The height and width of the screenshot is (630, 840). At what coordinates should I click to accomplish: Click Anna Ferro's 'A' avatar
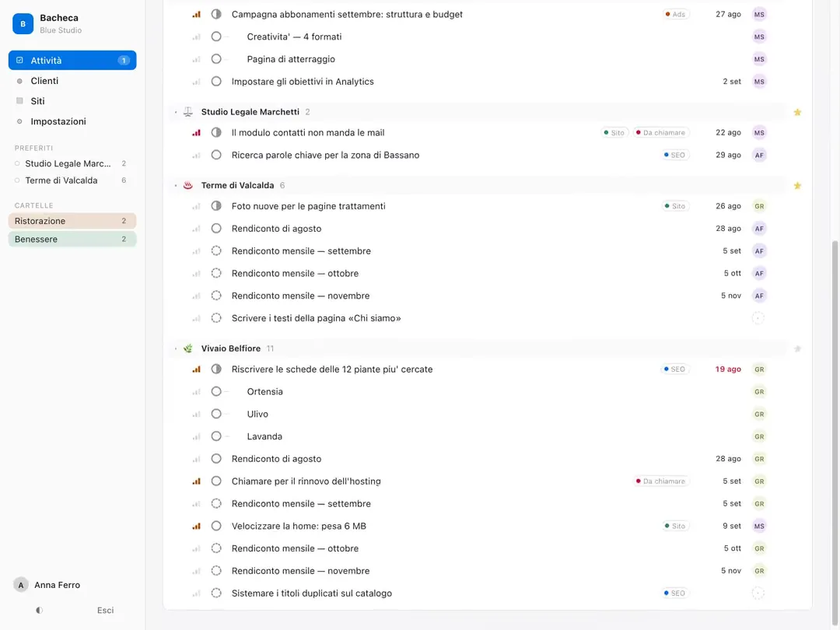click(21, 585)
